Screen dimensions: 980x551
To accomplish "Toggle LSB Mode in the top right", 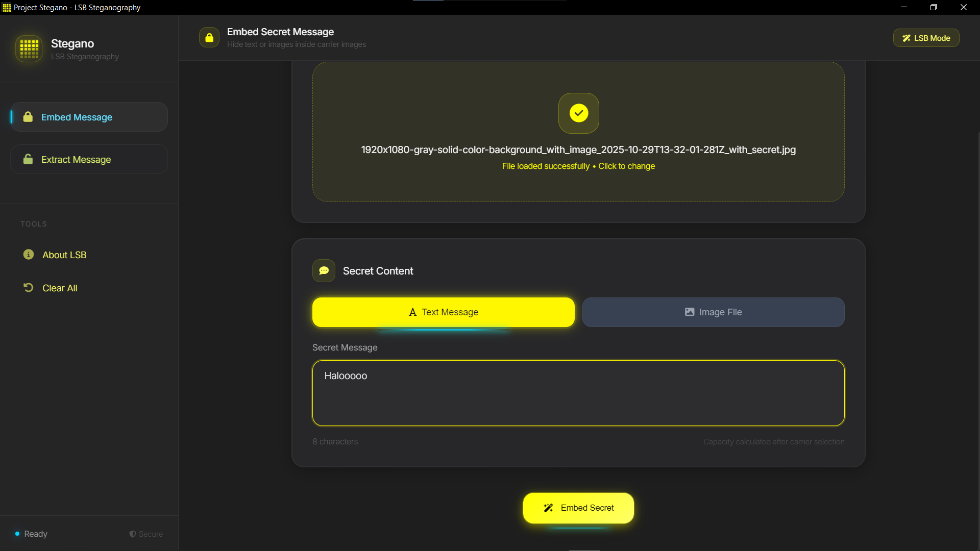I will [926, 37].
